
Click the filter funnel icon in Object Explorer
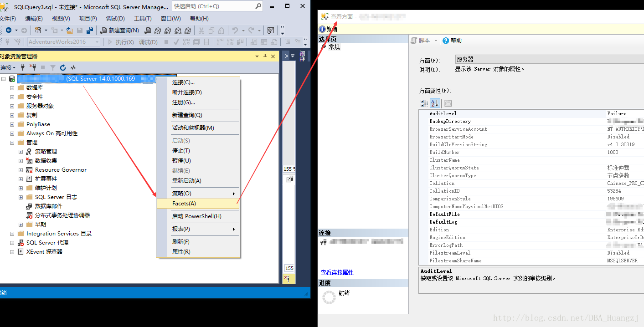53,67
